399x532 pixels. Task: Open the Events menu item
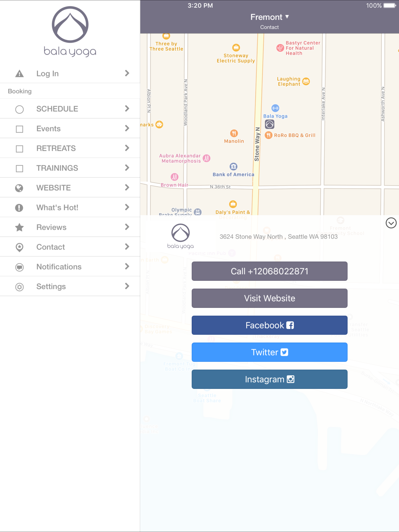(x=70, y=129)
